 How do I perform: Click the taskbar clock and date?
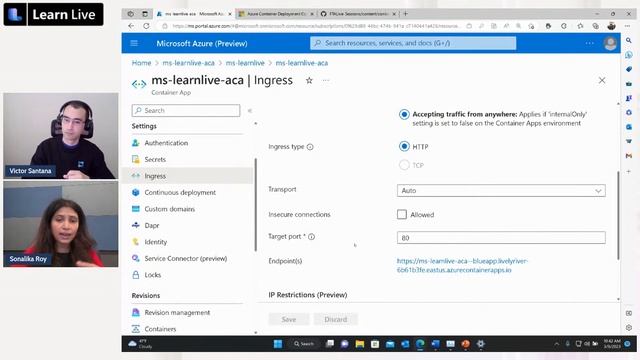coord(612,344)
